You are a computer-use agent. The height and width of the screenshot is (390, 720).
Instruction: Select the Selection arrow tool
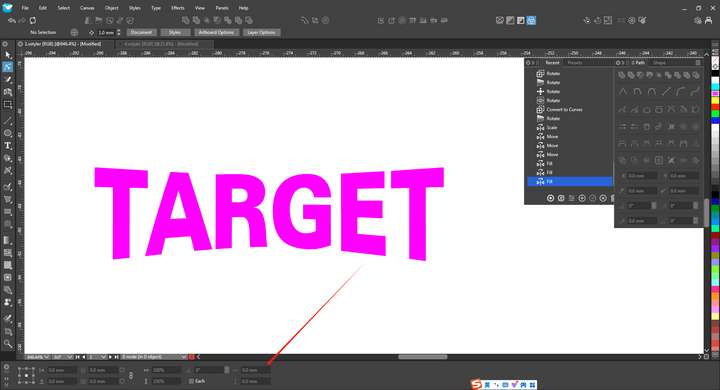click(x=8, y=55)
